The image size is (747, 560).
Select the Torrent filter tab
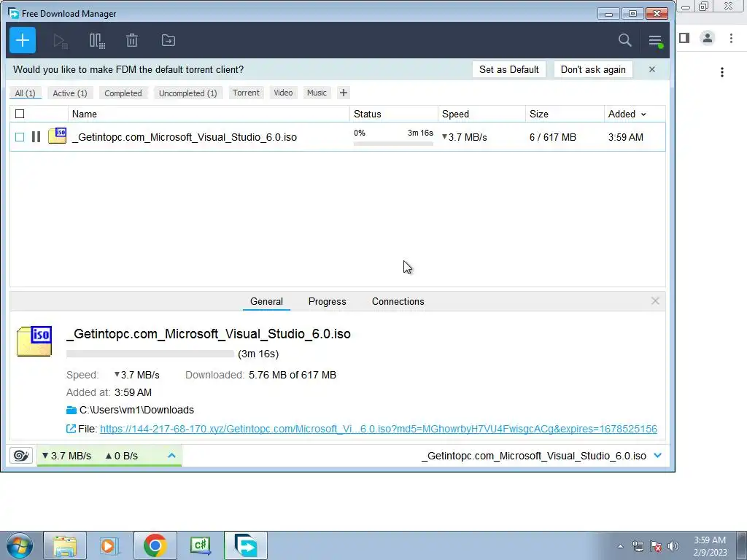click(246, 93)
